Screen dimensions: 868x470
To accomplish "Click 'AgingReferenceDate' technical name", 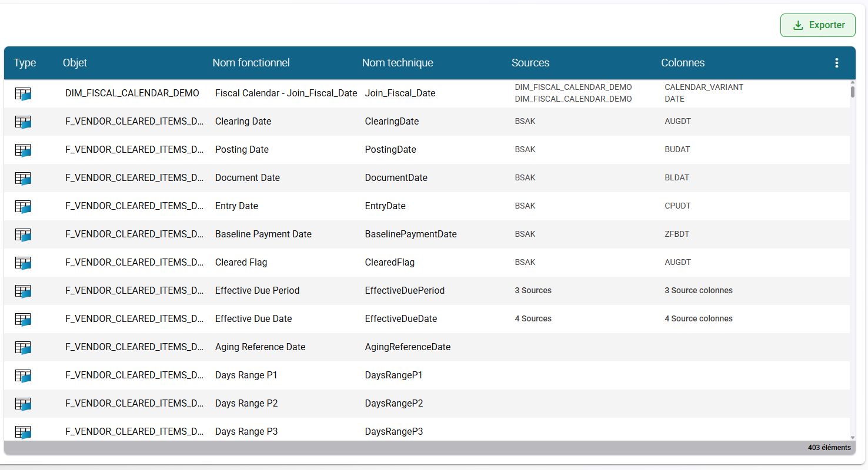I will [408, 347].
